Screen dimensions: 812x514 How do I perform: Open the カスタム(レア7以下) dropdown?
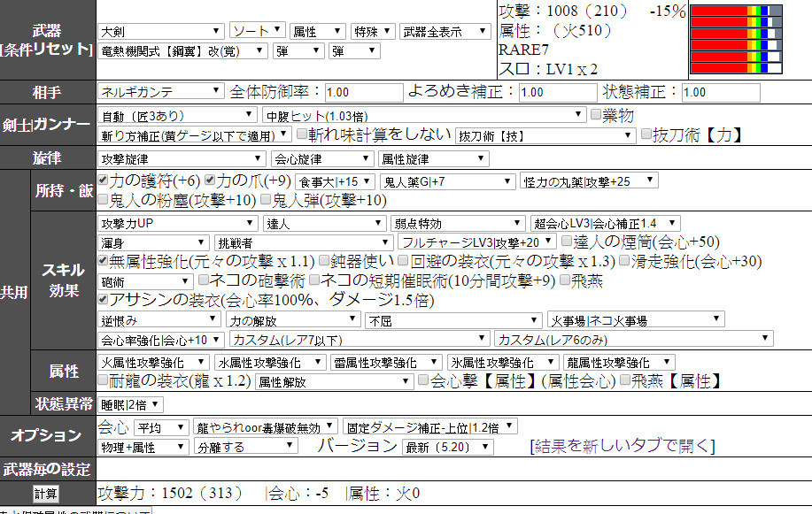[360, 340]
